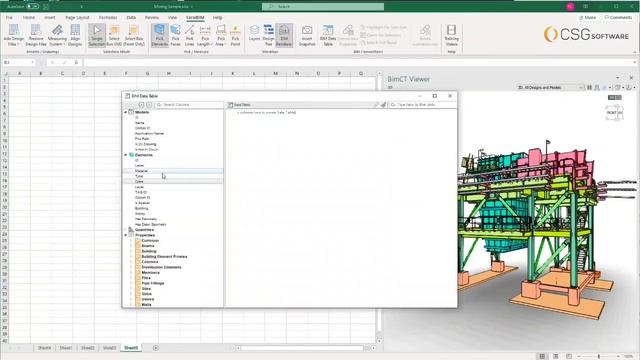Click the expand-all button beside Search Columns
This screenshot has width=640, height=360.
142,105
